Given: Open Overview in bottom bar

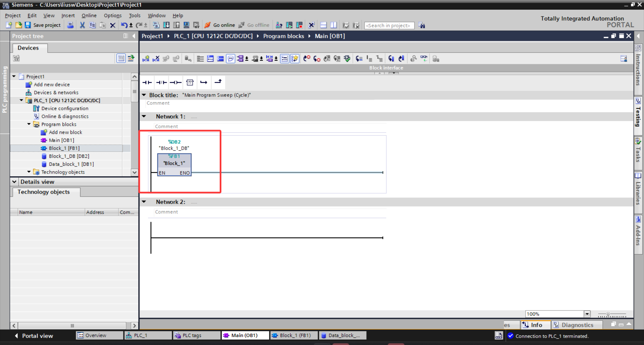Looking at the screenshot, I should coord(99,335).
